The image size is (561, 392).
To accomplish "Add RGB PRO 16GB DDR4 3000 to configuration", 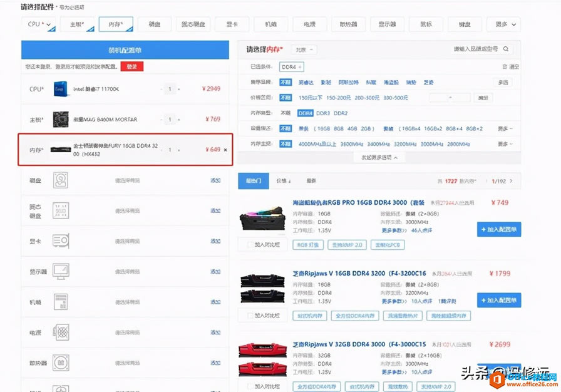I will 499,229.
